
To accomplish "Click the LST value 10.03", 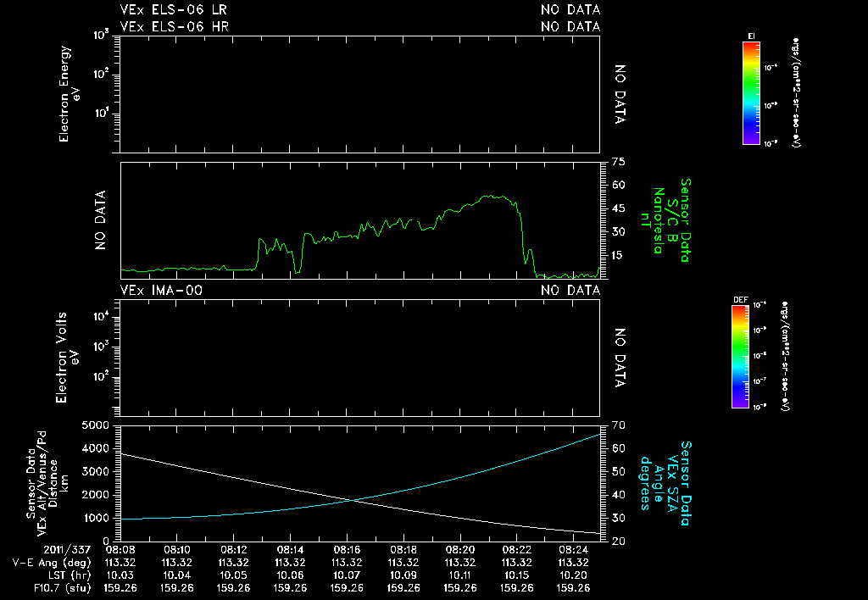I will (120, 575).
